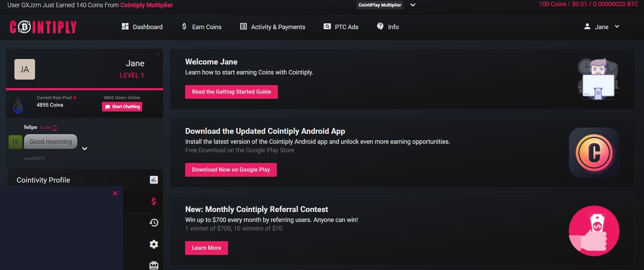Click Read the Getting Started Guide
The height and width of the screenshot is (270, 644).
pos(231,92)
